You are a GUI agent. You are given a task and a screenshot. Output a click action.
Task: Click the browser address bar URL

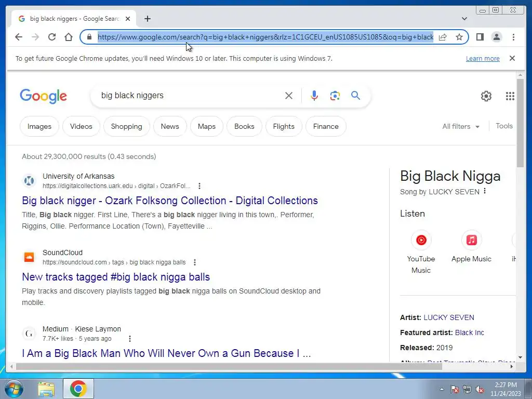(265, 37)
